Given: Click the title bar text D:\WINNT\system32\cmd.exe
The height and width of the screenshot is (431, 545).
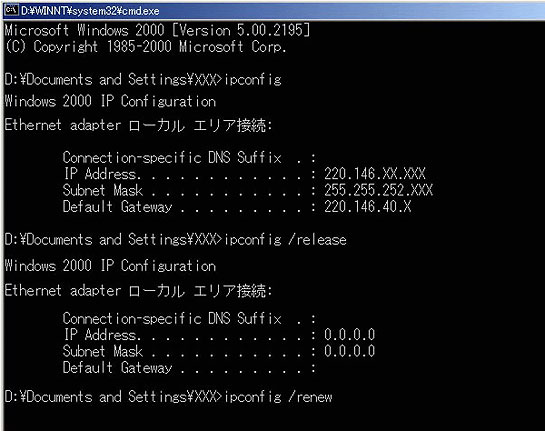Looking at the screenshot, I should (90, 11).
